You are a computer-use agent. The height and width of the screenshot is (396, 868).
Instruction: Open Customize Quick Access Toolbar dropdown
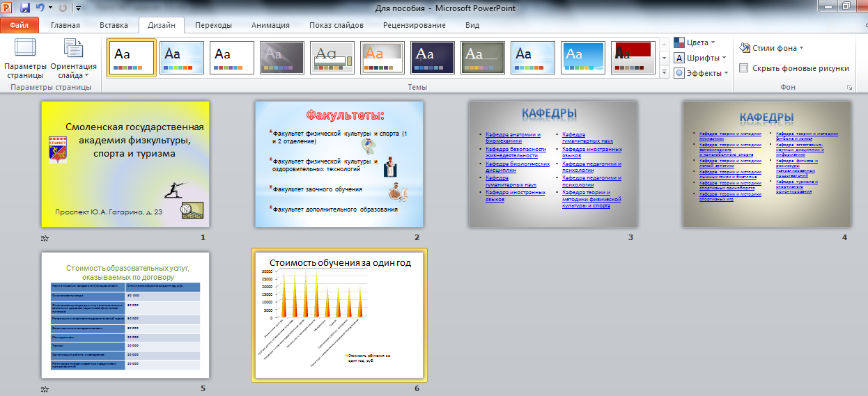(x=77, y=8)
